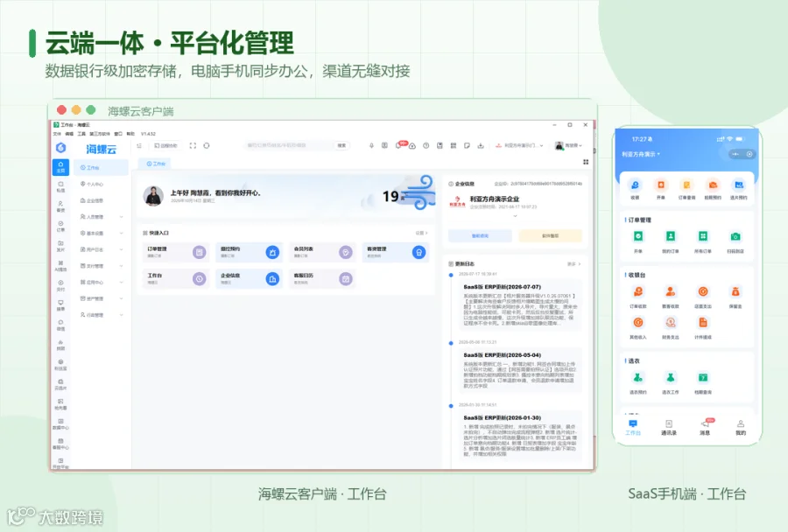788x532 pixels.
Task: Switch to 消息 tab on the phone
Action: [x=706, y=426]
